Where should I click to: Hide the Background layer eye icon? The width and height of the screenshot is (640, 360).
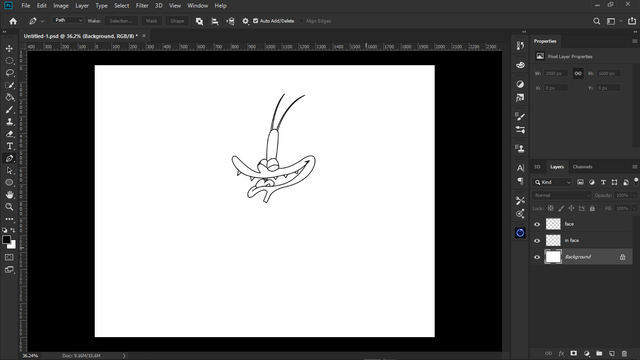pyautogui.click(x=537, y=257)
